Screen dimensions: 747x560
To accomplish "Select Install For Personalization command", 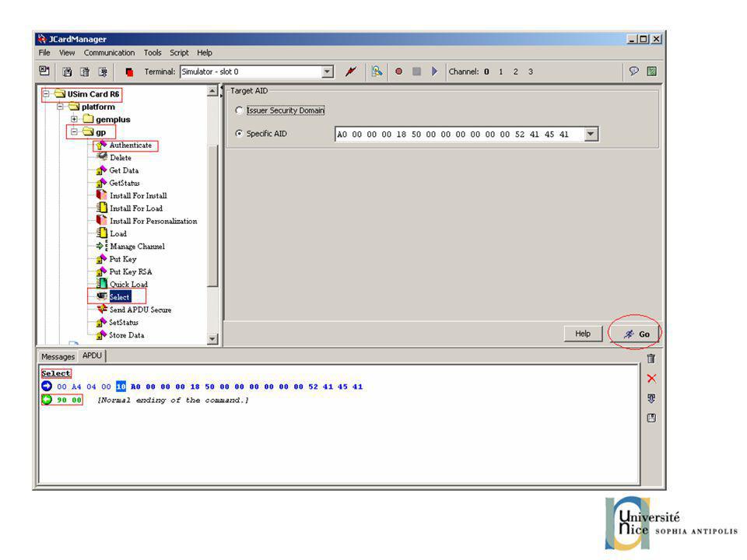I will pyautogui.click(x=153, y=222).
